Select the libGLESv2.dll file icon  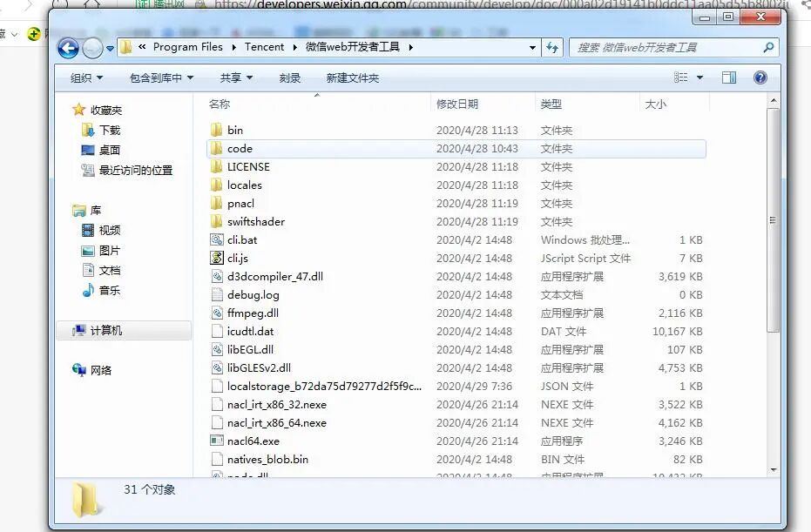tap(216, 367)
